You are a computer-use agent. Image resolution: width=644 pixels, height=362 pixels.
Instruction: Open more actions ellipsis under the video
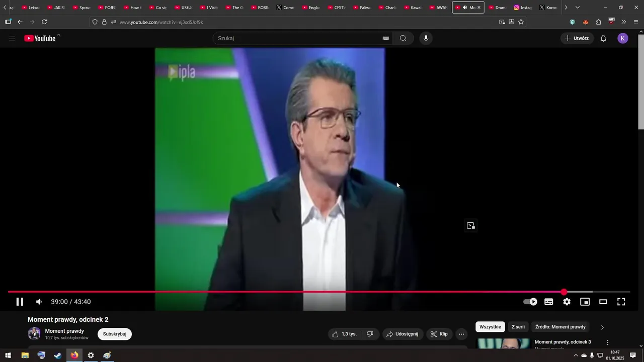click(x=461, y=334)
